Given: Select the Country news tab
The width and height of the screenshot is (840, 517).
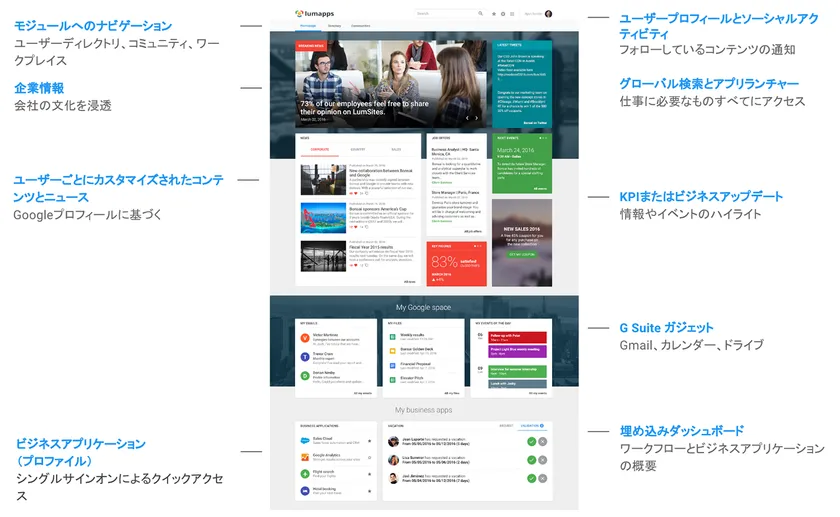Looking at the screenshot, I should point(358,149).
